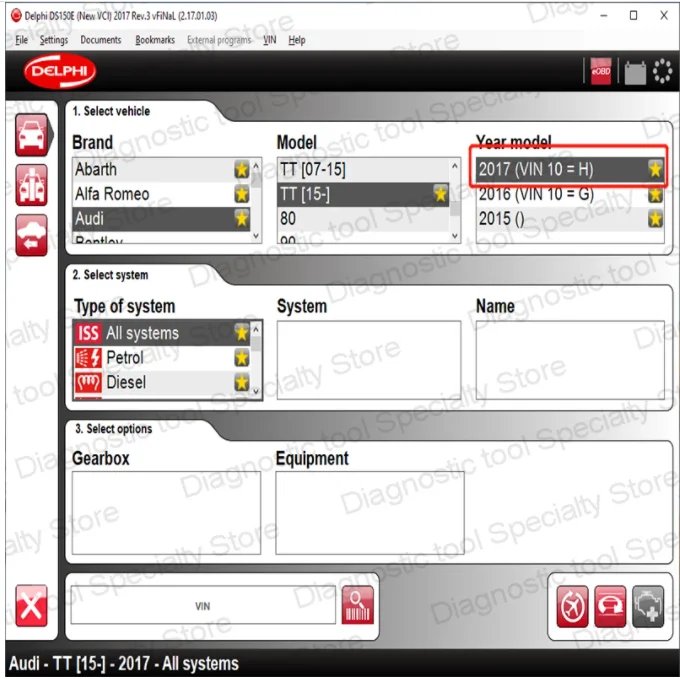Toggle favorite star for Diesel
The width and height of the screenshot is (680, 679).
(x=242, y=382)
